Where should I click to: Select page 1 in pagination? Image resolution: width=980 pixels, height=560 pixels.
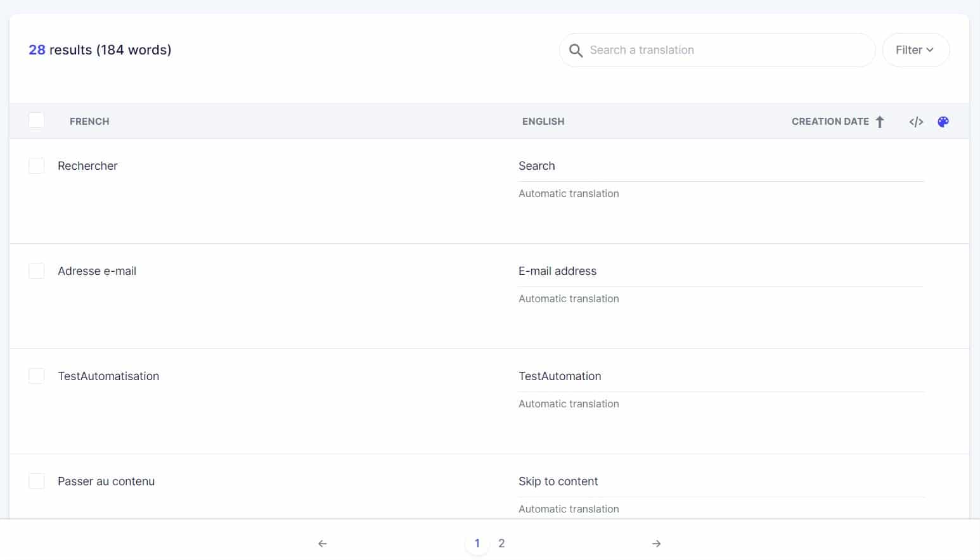477,544
